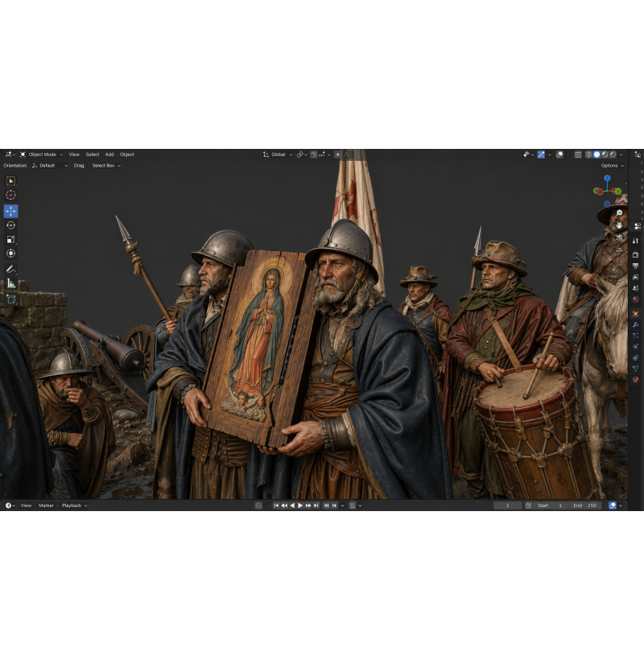Click the End frame field showing 250
The image size is (644, 660).
585,505
